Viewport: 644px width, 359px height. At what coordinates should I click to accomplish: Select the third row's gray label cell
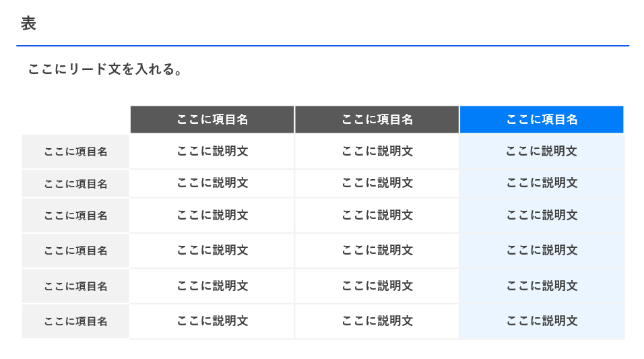point(75,216)
